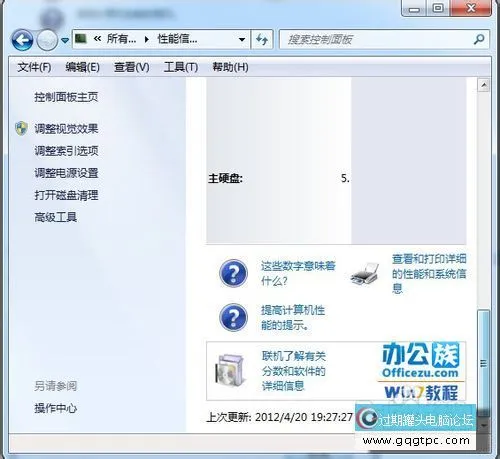This screenshot has height=459, width=500.
Task: Open 操作中心 link
Action: click(x=56, y=408)
